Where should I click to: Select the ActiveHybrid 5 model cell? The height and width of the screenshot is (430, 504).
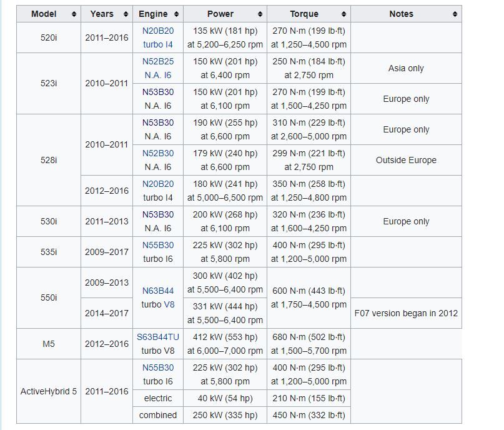click(x=49, y=391)
